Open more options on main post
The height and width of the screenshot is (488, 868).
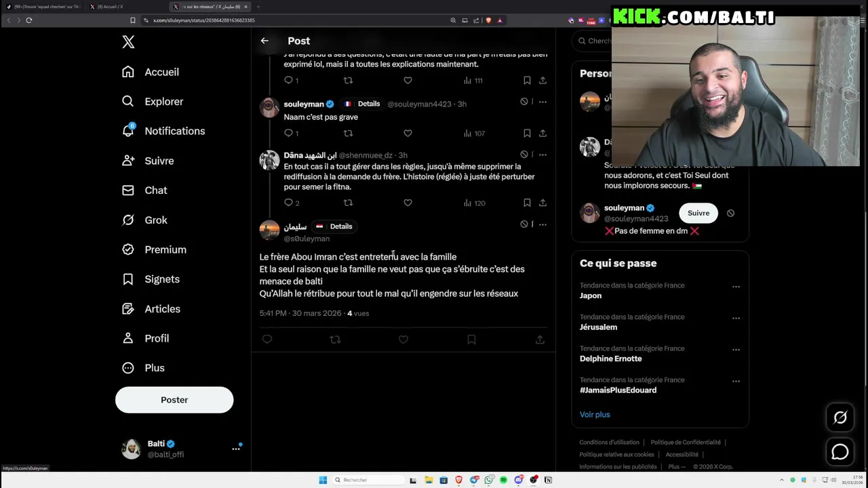click(542, 224)
